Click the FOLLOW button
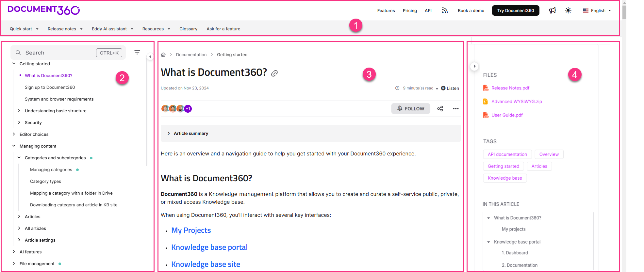 [x=411, y=109]
